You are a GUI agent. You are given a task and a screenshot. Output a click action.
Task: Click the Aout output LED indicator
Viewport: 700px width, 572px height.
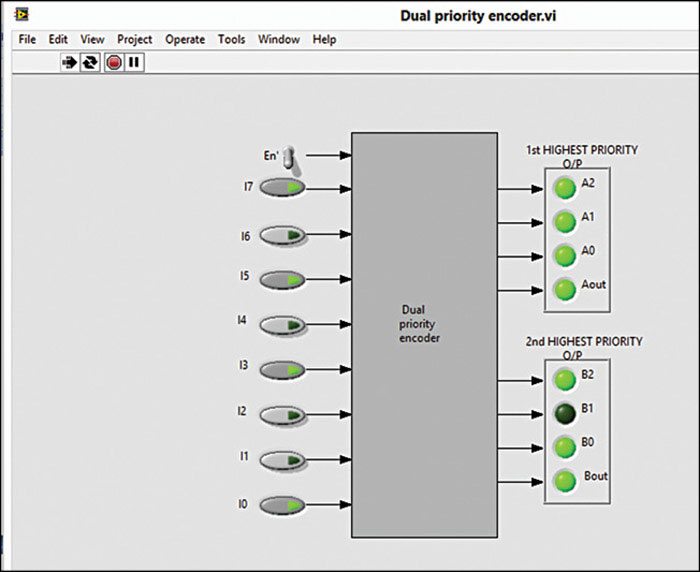tap(565, 289)
